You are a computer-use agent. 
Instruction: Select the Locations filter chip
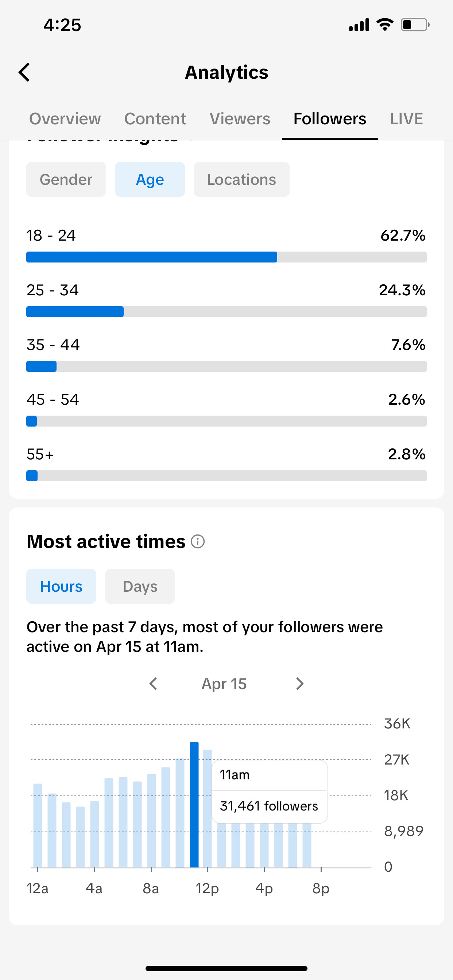coord(241,179)
